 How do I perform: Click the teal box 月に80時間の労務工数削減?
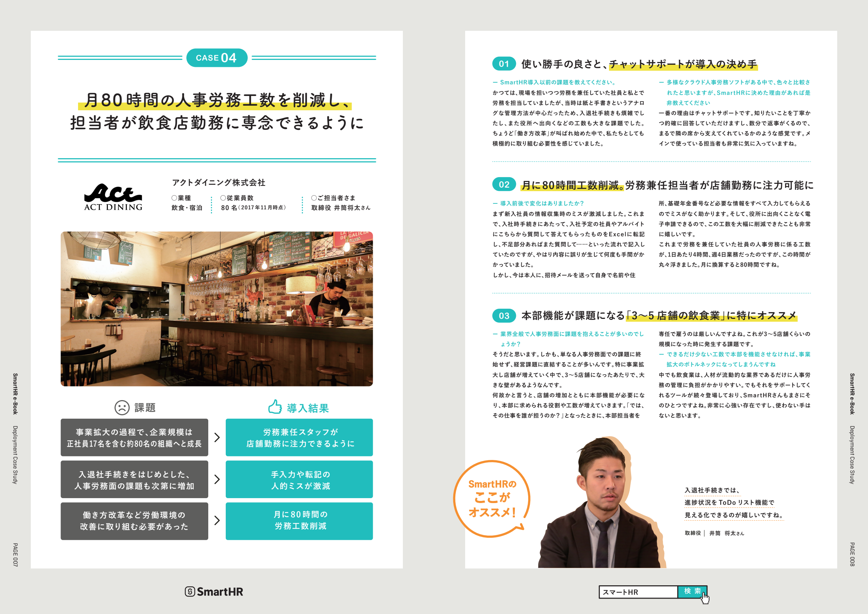tap(299, 521)
